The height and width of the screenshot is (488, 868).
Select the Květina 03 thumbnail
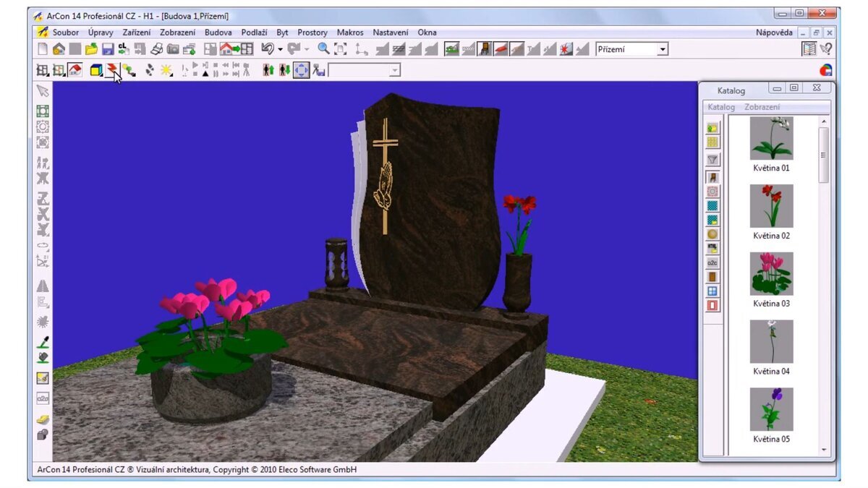pos(771,273)
